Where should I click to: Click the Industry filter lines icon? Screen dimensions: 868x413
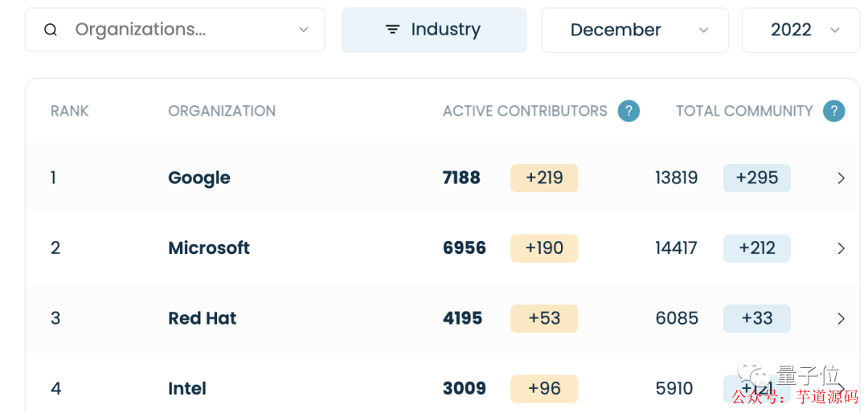click(392, 30)
